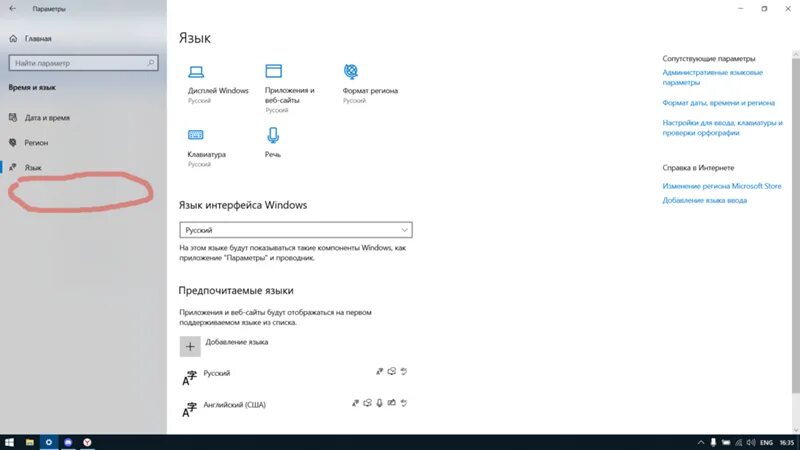Open the Windows Start menu
800x450 pixels.
(9, 442)
